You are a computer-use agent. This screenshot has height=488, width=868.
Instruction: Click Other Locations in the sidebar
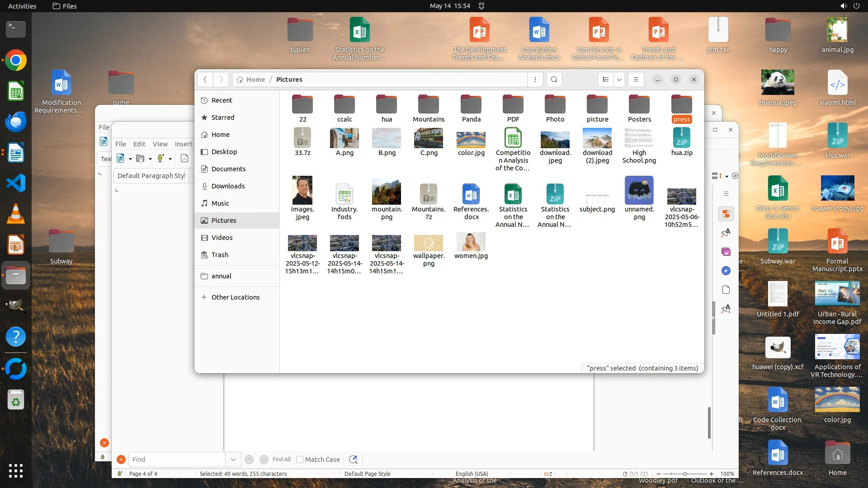click(236, 297)
